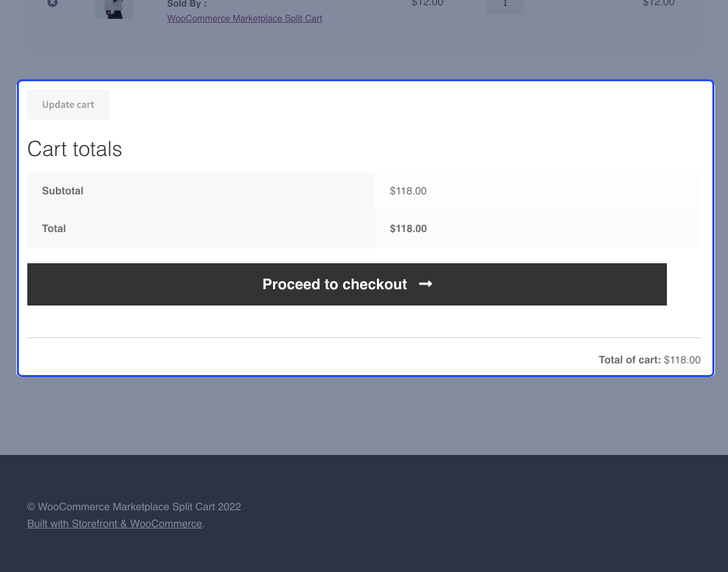Open the WooCommerce Marketplace Split Cart product link
728x572 pixels.
tap(244, 18)
